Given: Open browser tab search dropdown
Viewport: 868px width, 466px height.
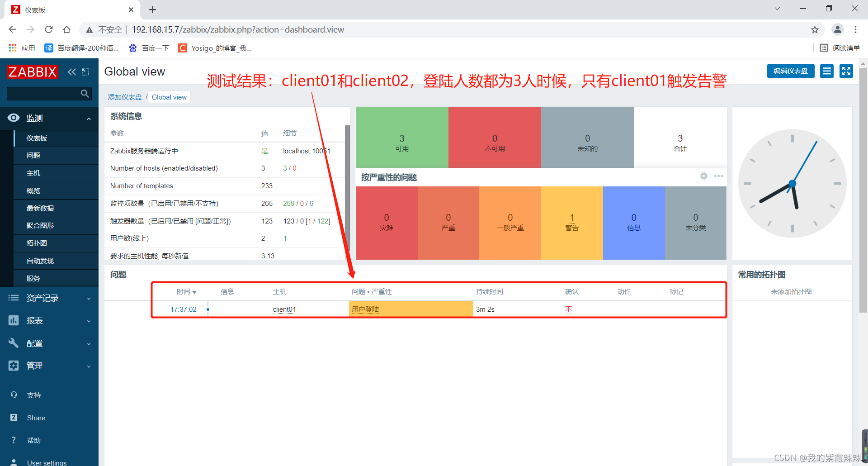Looking at the screenshot, I should point(777,9).
